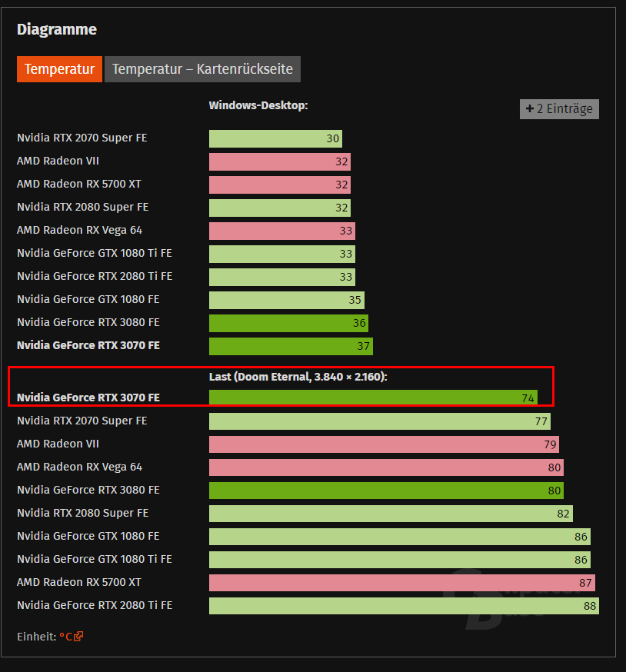Screen dimensions: 626x672
Task: Click the + 2 Einträge button
Action: coord(559,109)
